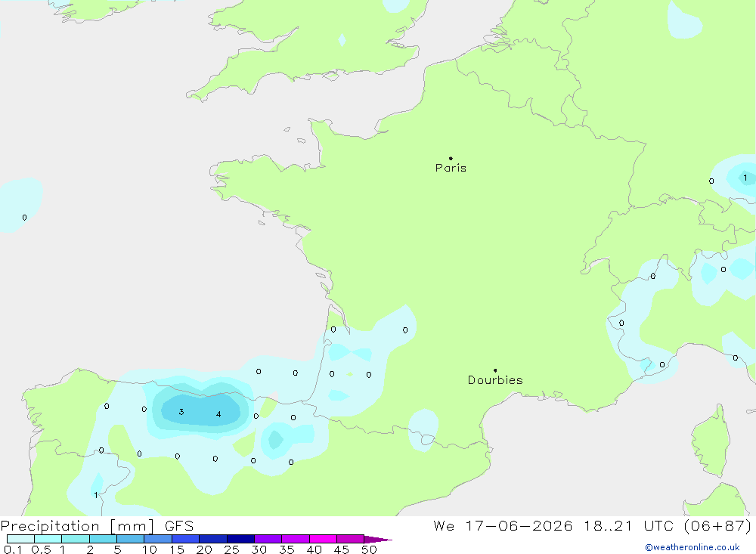This screenshot has height=554, width=756.
Task: Click the precipitation value 3 in Spain
Action: tap(181, 412)
